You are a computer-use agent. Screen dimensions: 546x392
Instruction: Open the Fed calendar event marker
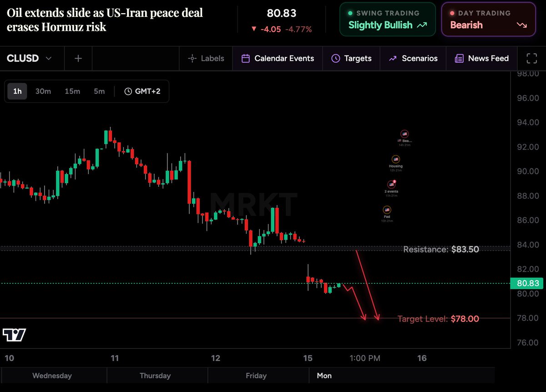[387, 210]
